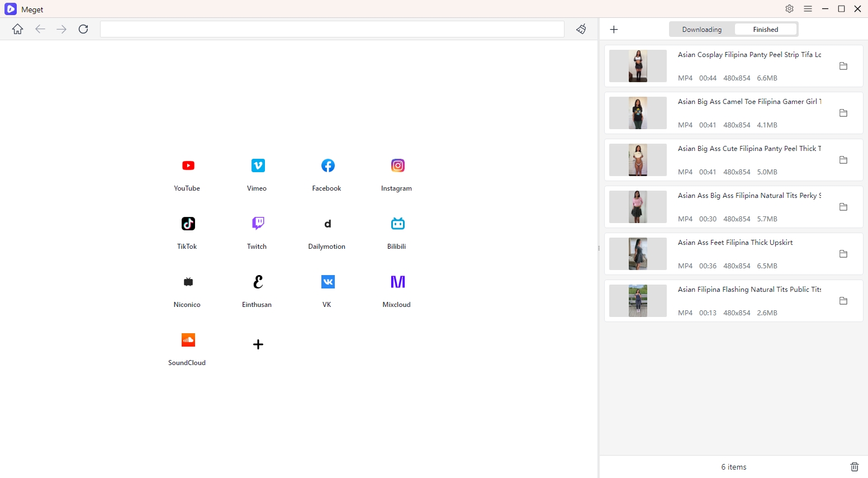The height and width of the screenshot is (478, 868).
Task: Click the panel splitter handle
Action: click(x=599, y=248)
